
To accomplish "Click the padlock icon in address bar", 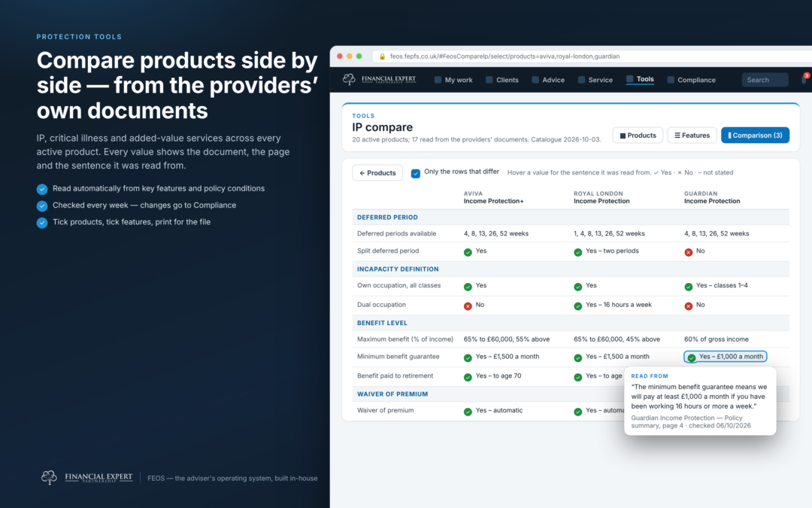I will 382,56.
